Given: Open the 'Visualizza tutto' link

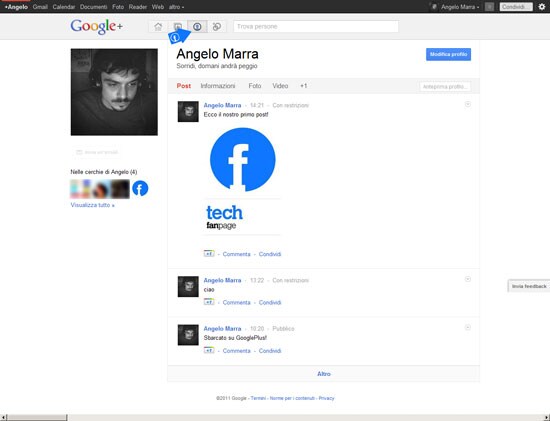Looking at the screenshot, I should [93, 205].
